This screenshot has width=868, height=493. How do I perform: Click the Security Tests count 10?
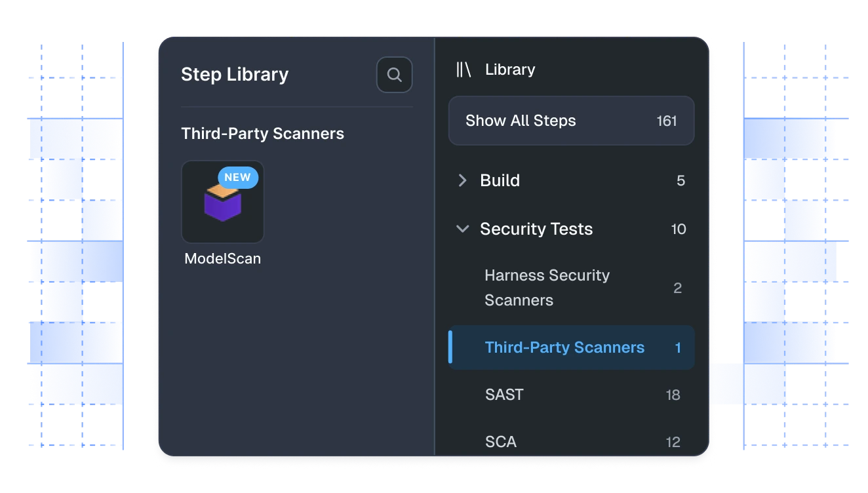coord(679,229)
